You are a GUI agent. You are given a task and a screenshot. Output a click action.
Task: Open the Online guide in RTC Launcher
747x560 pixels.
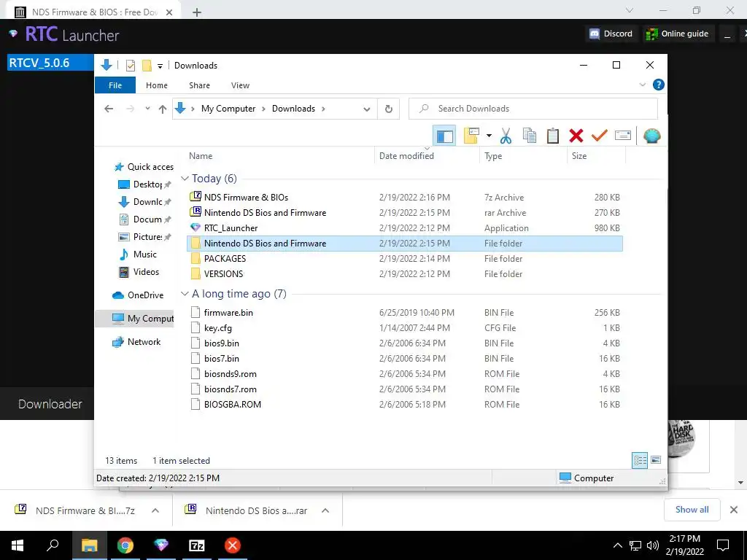click(x=678, y=34)
